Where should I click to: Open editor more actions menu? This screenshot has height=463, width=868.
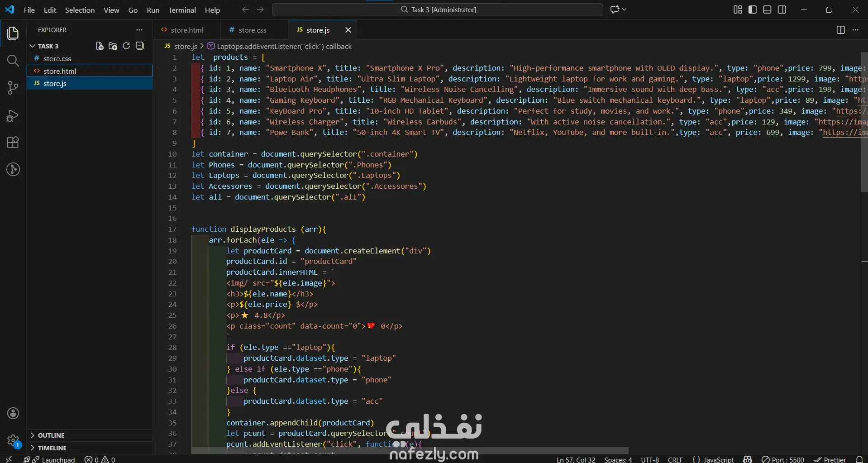(855, 30)
